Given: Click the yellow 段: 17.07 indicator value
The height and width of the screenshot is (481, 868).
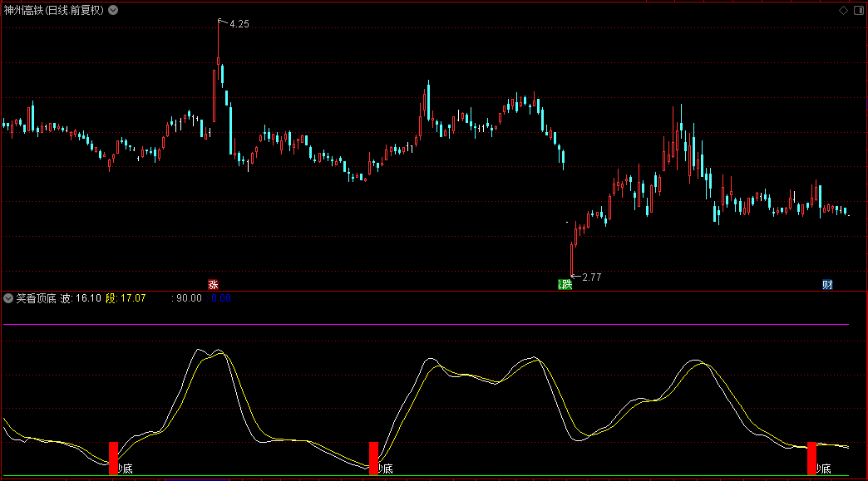Looking at the screenshot, I should tap(126, 298).
